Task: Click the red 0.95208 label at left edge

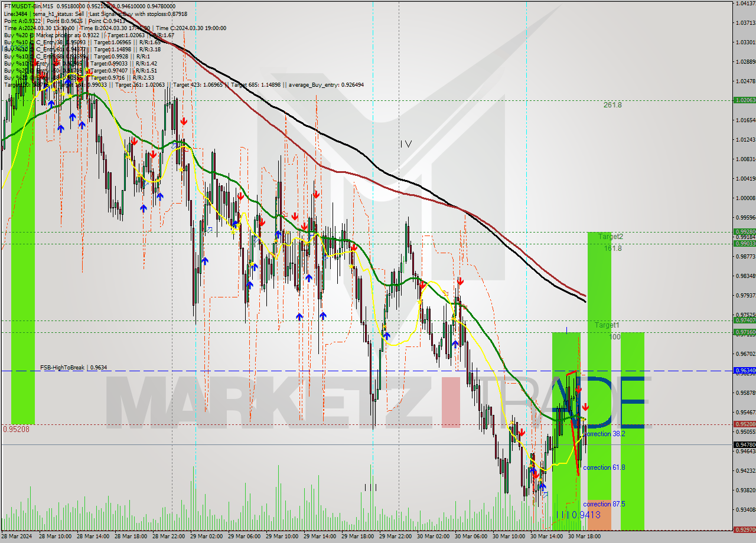Action: (x=16, y=429)
